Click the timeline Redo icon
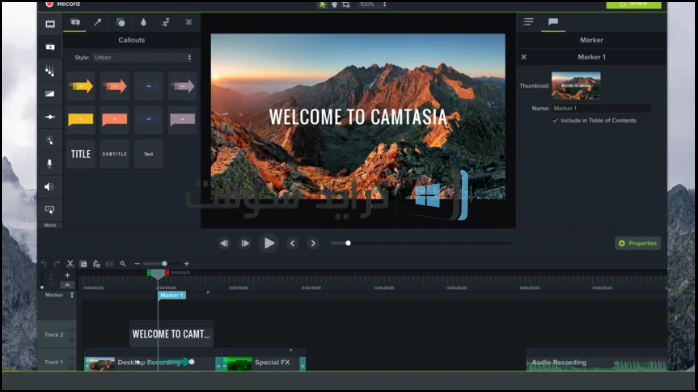 pos(57,264)
